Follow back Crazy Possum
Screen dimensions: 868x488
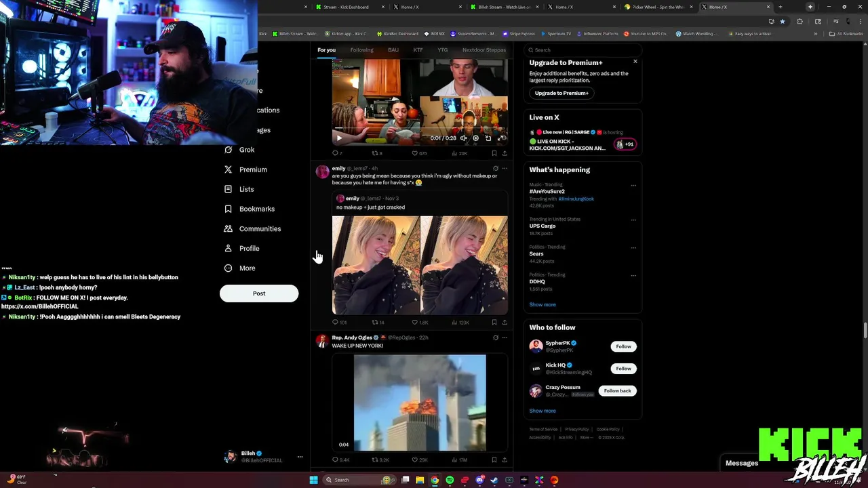click(x=617, y=390)
